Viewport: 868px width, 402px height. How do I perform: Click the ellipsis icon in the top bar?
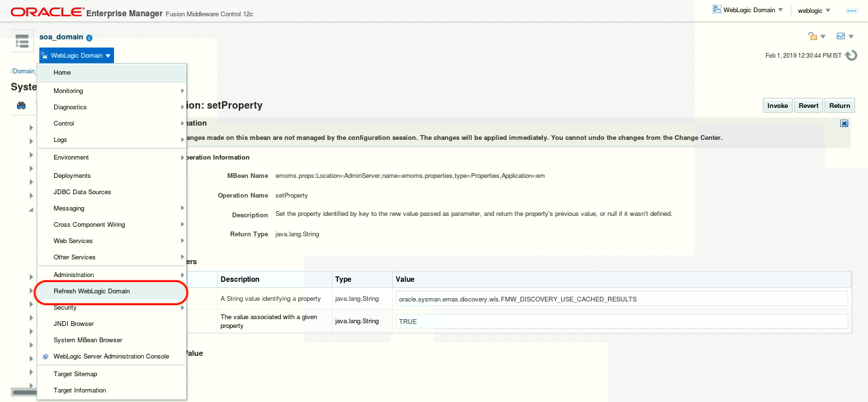click(851, 10)
